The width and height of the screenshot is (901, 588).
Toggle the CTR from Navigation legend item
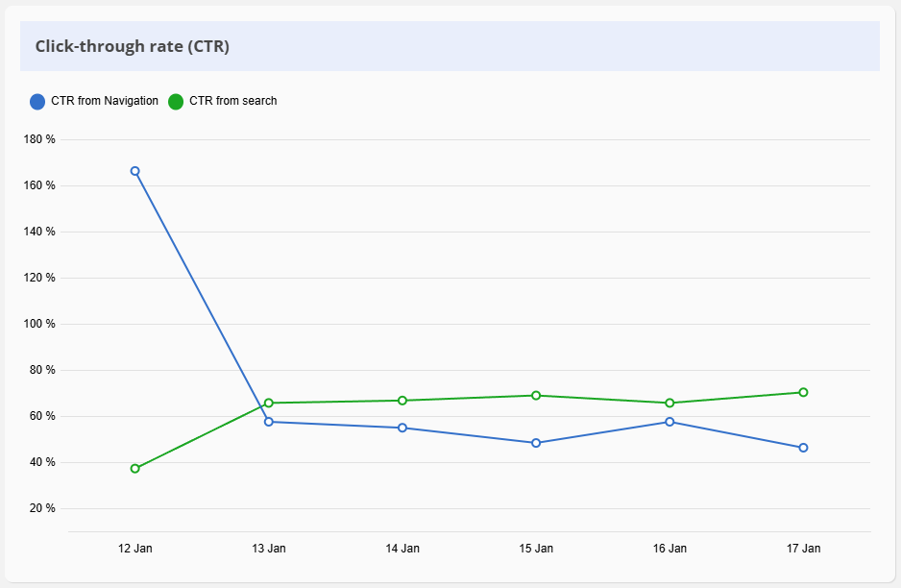click(x=94, y=101)
